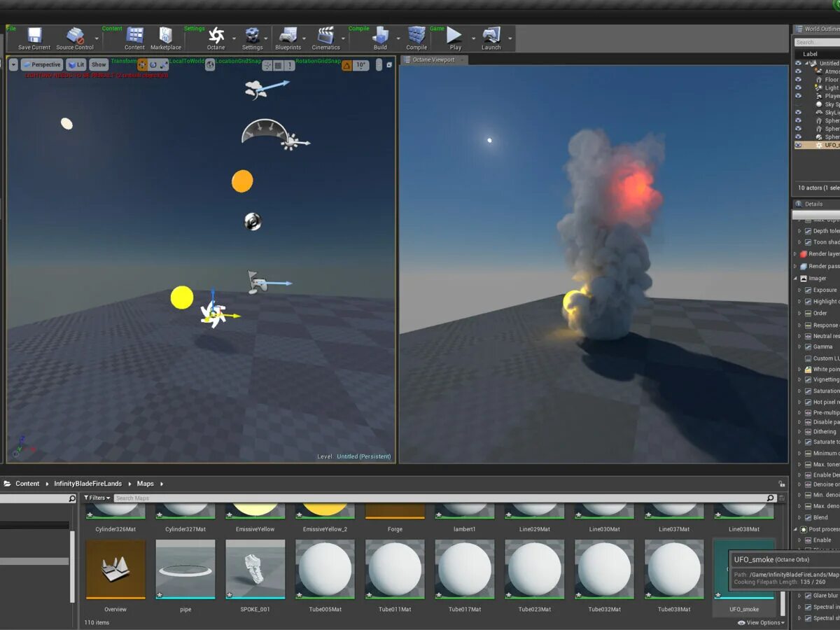The image size is (840, 630).
Task: Open the Octane dropdown arrow
Action: click(233, 38)
